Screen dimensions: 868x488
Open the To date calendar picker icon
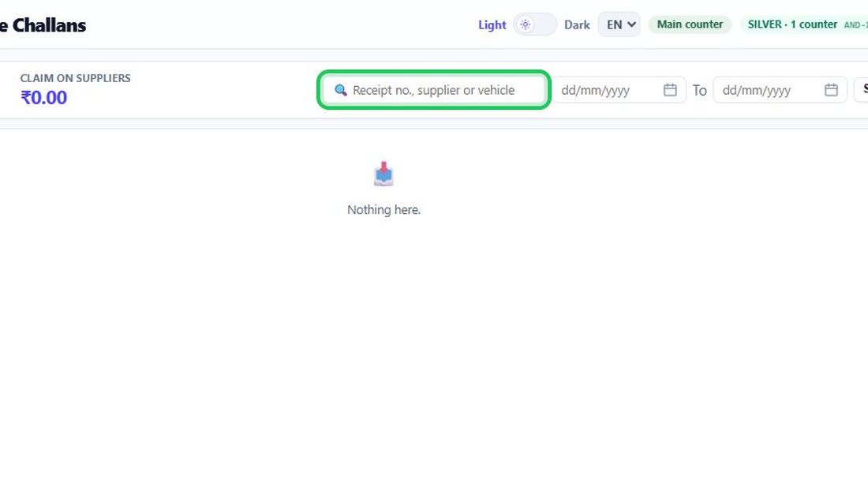[831, 90]
